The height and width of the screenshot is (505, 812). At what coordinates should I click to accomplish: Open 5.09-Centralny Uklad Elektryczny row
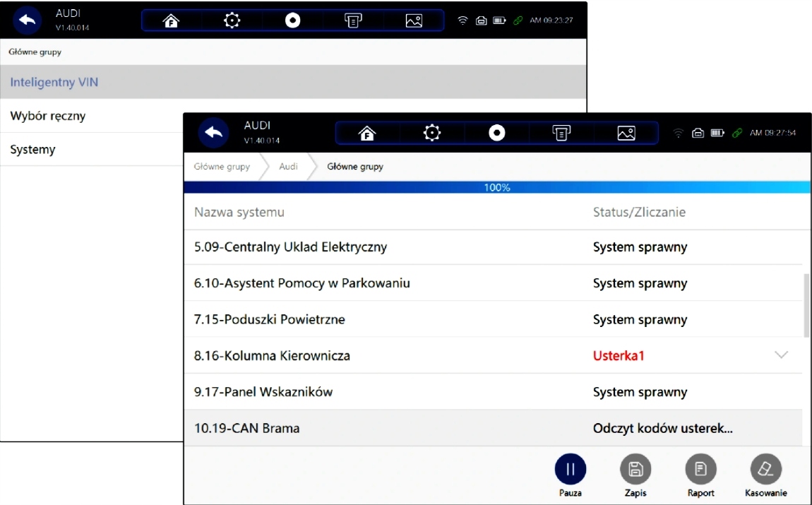(x=493, y=247)
